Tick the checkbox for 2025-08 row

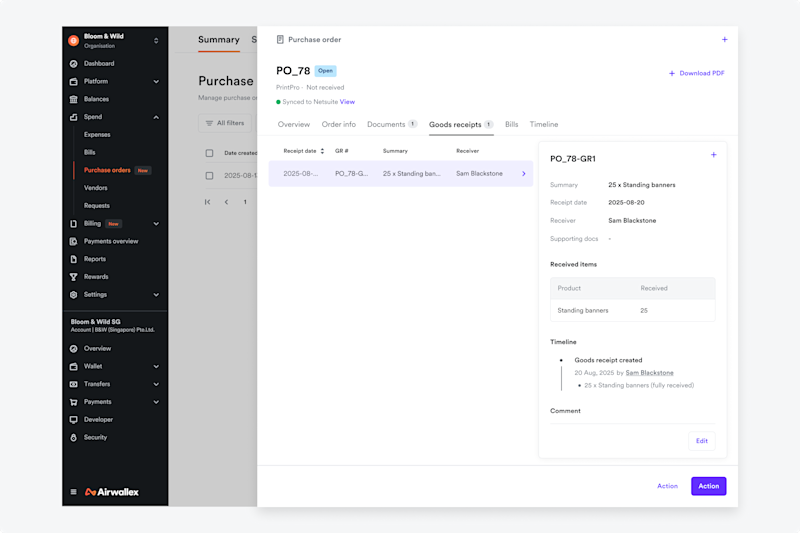click(209, 175)
